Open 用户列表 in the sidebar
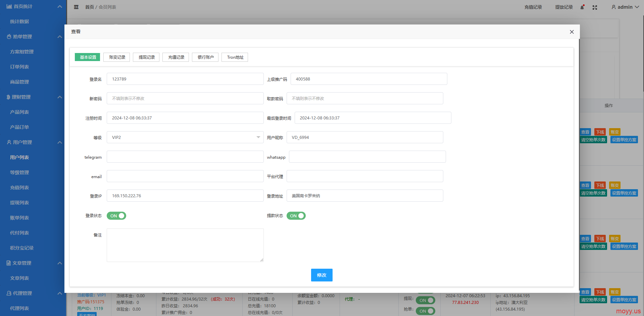This screenshot has width=644, height=316. pyautogui.click(x=19, y=157)
